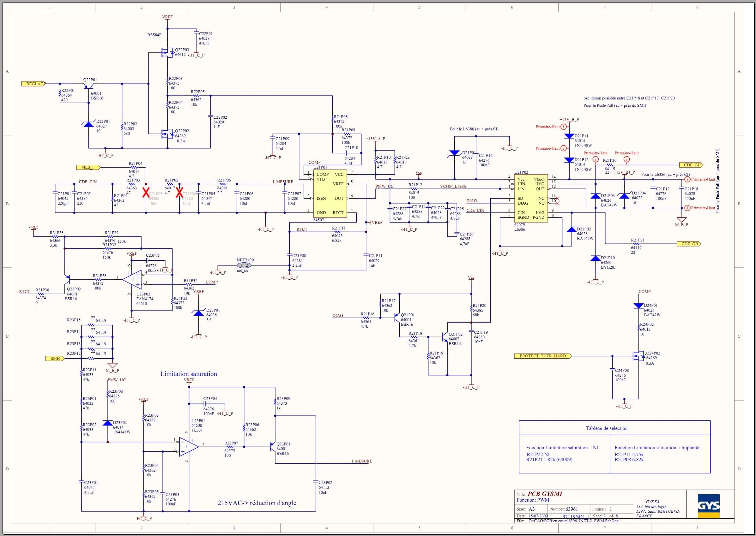Select the CDE_GH output port
The width and height of the screenshot is (756, 536).
tap(691, 165)
